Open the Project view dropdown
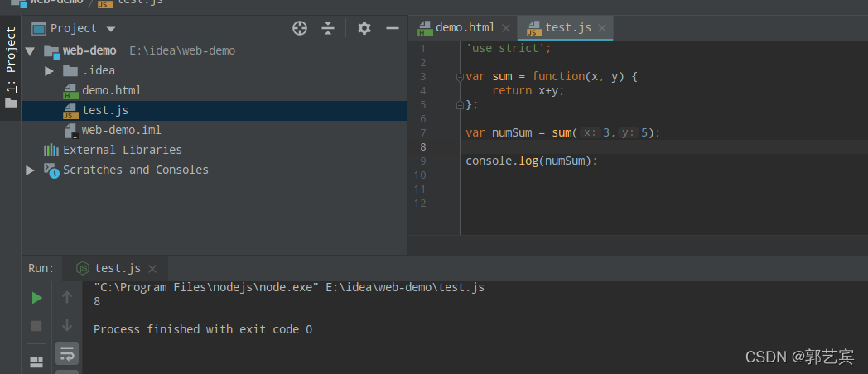The image size is (868, 374). coord(111,29)
